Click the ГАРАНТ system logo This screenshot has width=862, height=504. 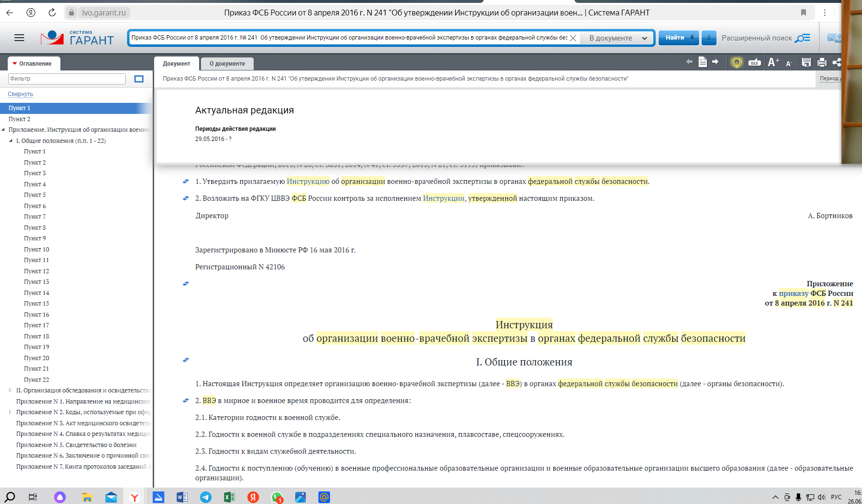[x=77, y=38]
